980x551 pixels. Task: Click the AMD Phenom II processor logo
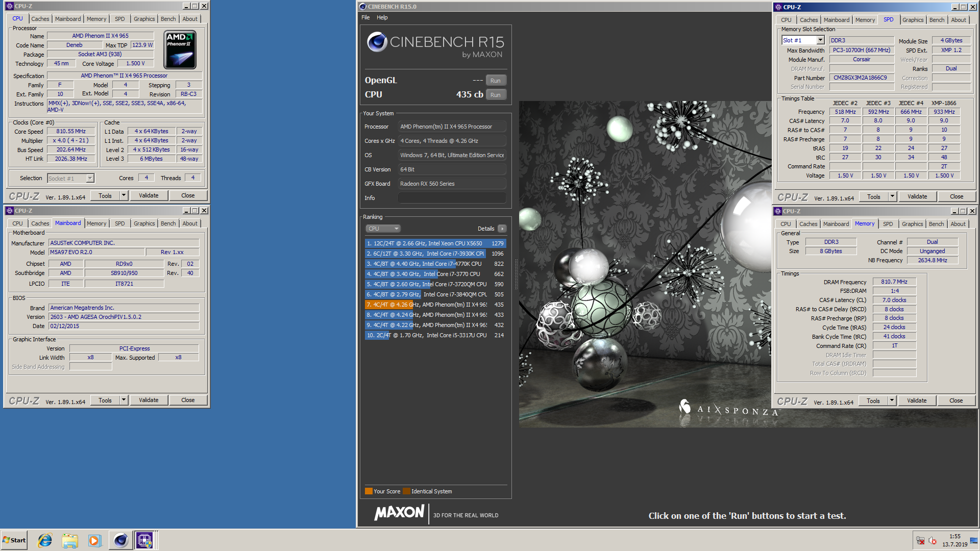180,50
